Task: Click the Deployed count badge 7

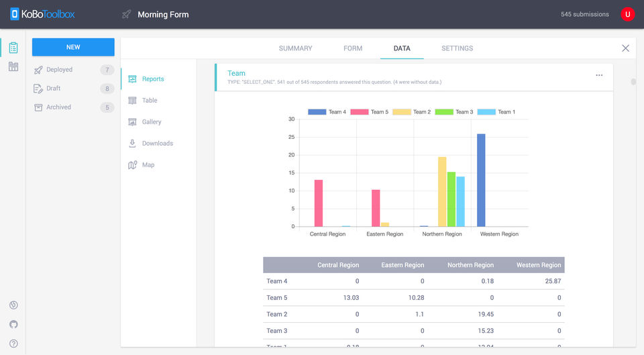Action: [107, 70]
